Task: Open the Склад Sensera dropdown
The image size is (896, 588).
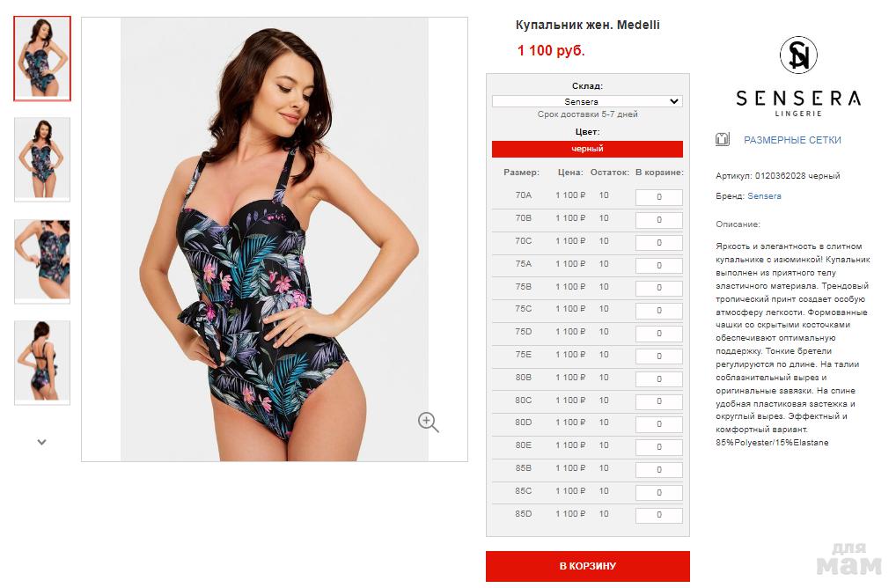Action: pyautogui.click(x=587, y=101)
